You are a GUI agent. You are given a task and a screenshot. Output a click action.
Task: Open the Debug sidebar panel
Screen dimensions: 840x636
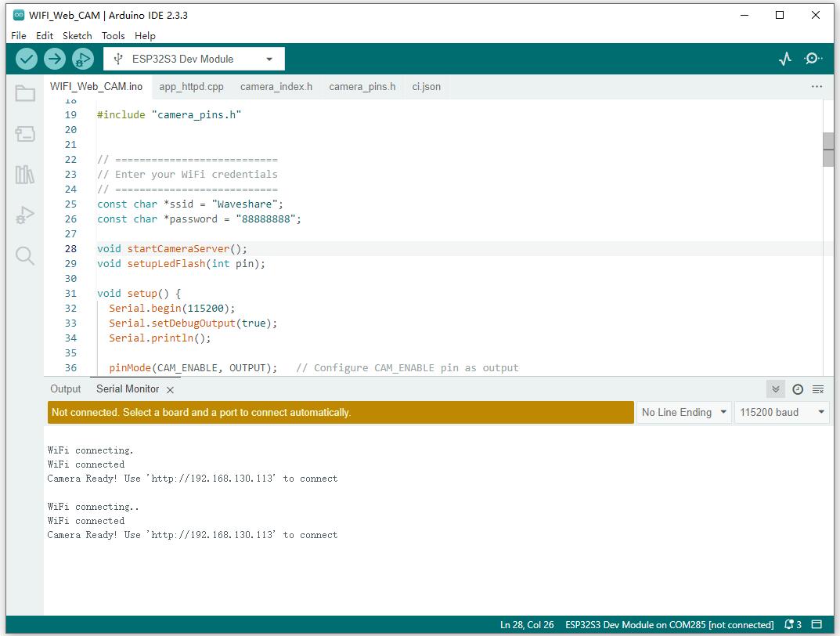click(x=25, y=215)
